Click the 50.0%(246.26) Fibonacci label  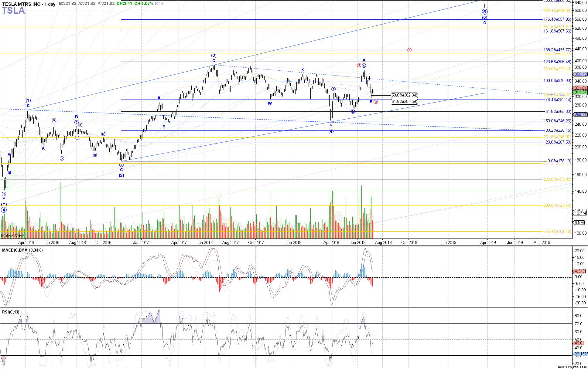pyautogui.click(x=558, y=121)
